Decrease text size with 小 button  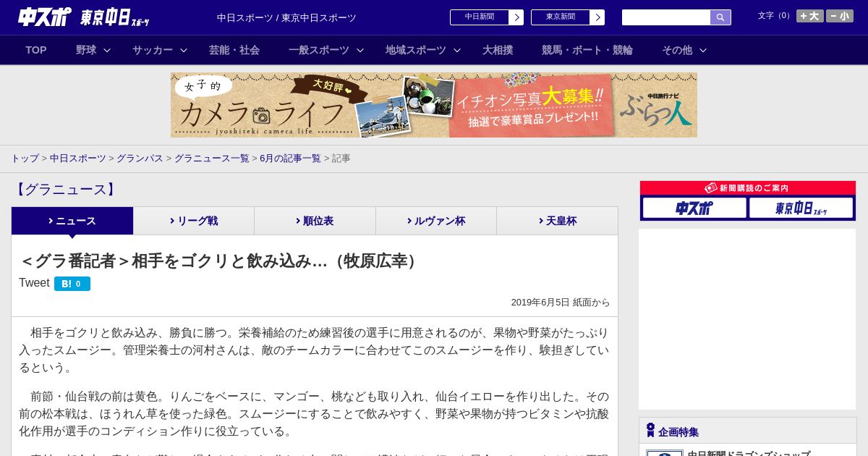tap(840, 16)
